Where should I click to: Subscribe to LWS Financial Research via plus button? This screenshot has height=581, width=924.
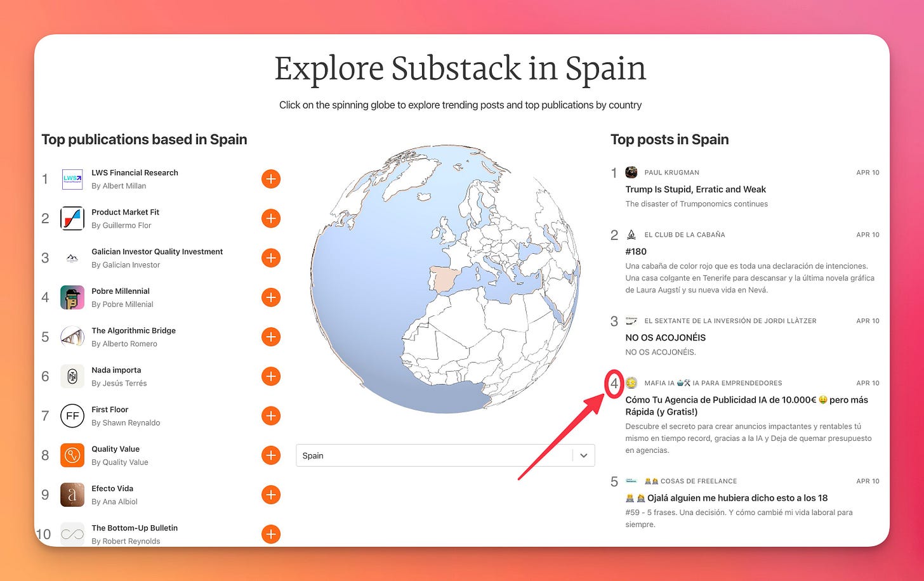(x=271, y=179)
